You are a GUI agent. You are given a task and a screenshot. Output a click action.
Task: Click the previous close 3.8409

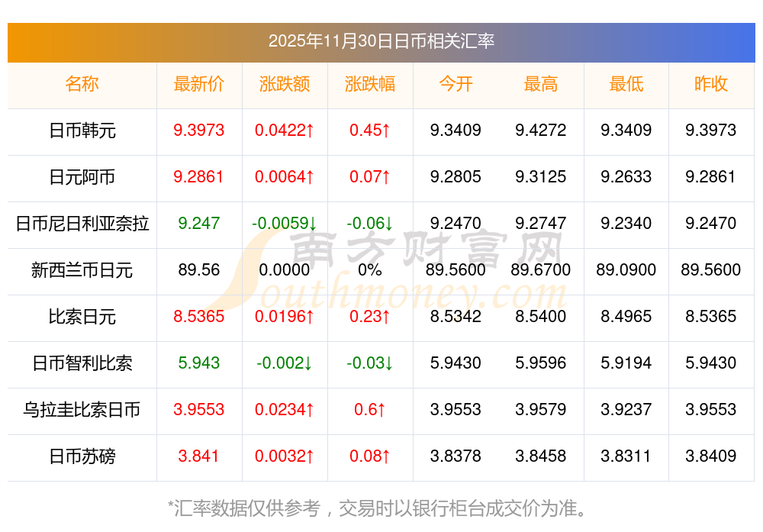pyautogui.click(x=711, y=456)
